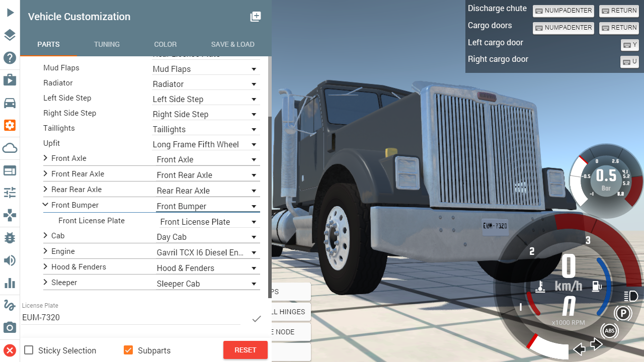Image resolution: width=644 pixels, height=362 pixels.
Task: Expand the Sleeper tree item
Action: pos(46,282)
